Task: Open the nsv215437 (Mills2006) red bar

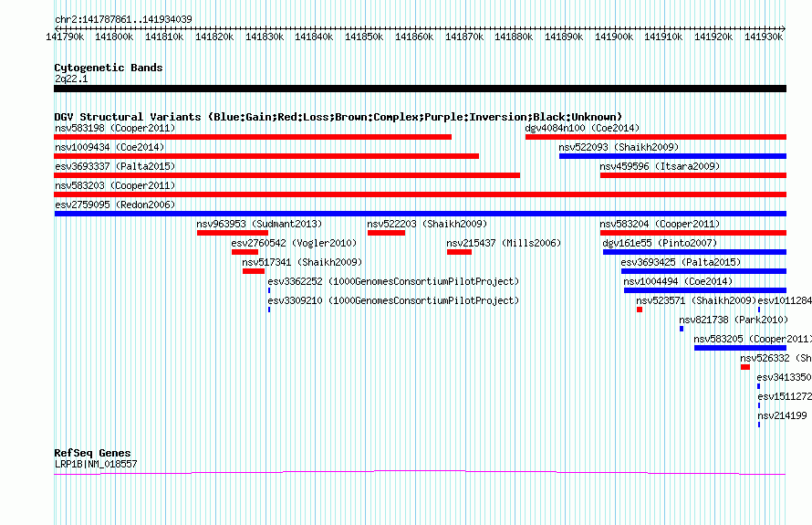Action: [x=459, y=252]
